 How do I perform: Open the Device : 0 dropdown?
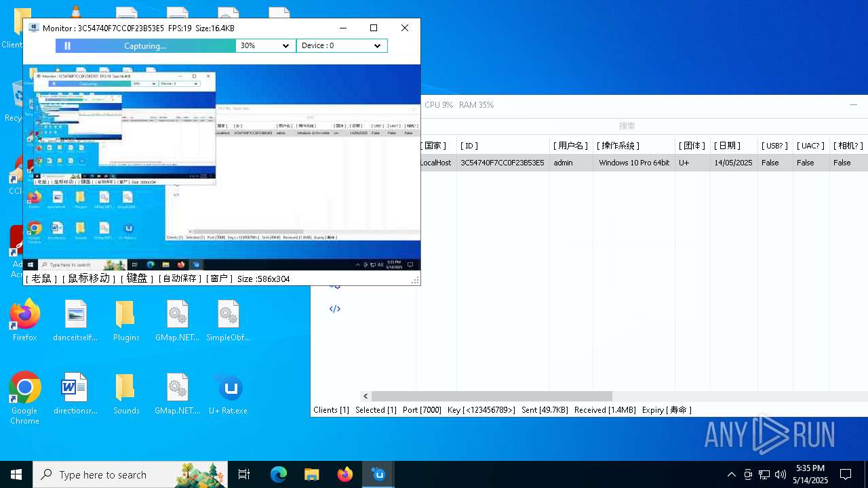(x=342, y=46)
